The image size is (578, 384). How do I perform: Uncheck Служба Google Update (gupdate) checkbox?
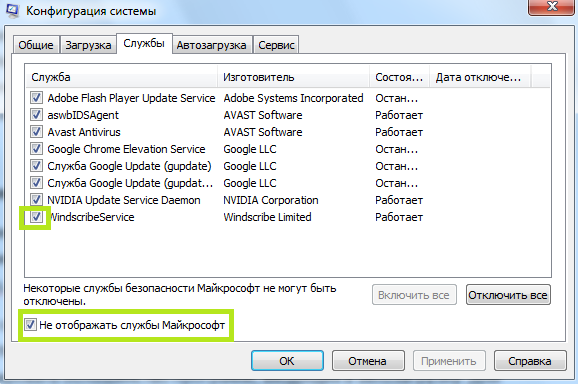tap(36, 165)
